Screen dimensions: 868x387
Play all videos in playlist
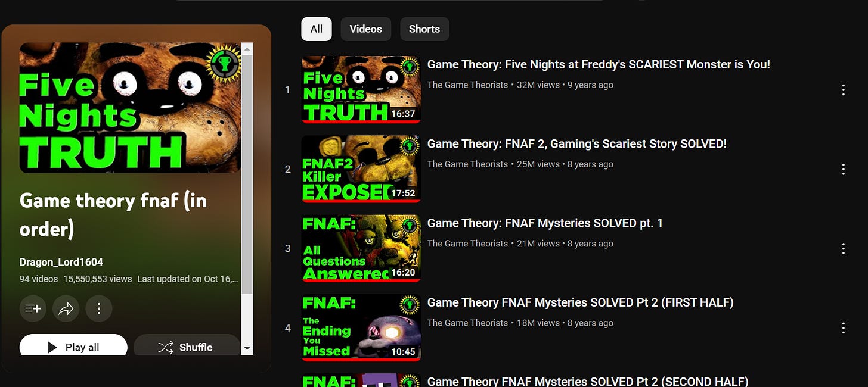73,345
